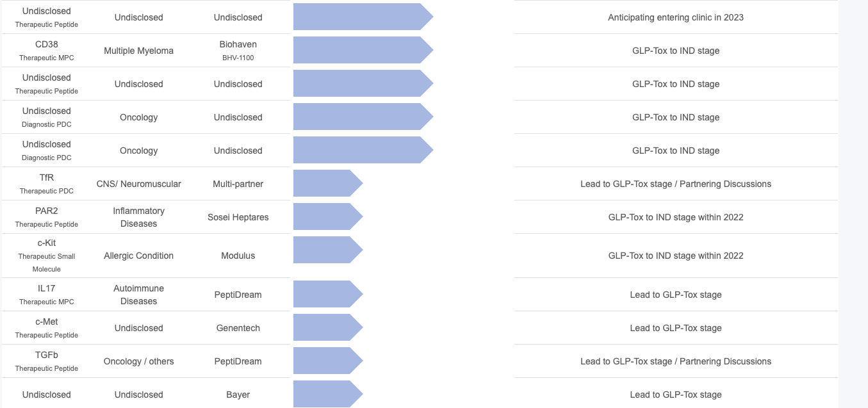The height and width of the screenshot is (408, 868).
Task: Click the PAR2 Therapeutic Peptide target
Action: (x=47, y=217)
